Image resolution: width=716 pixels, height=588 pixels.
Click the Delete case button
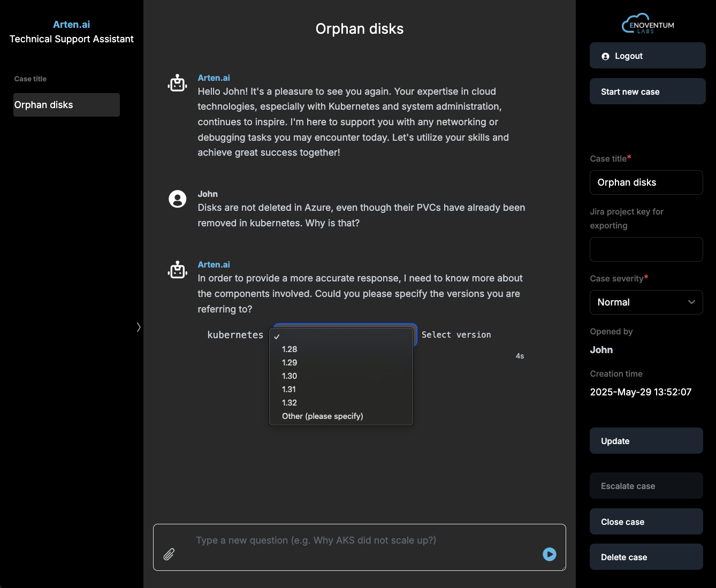click(646, 557)
